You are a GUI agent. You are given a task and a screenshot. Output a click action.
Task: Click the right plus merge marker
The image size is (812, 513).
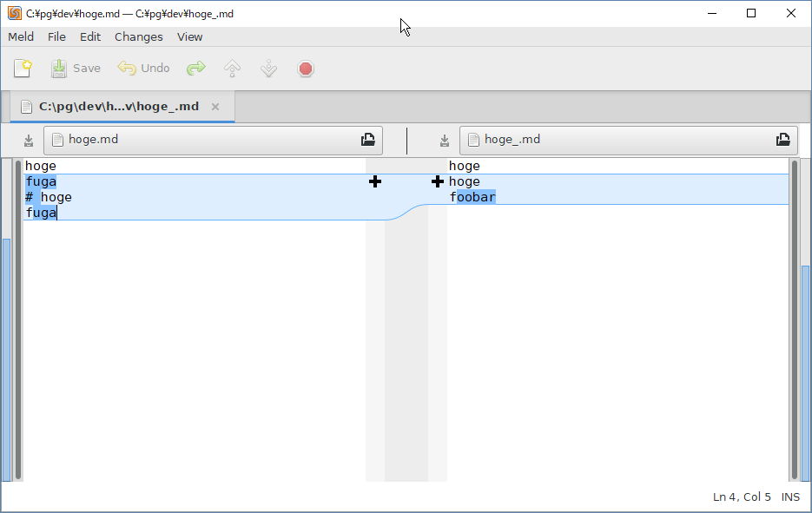coord(438,181)
